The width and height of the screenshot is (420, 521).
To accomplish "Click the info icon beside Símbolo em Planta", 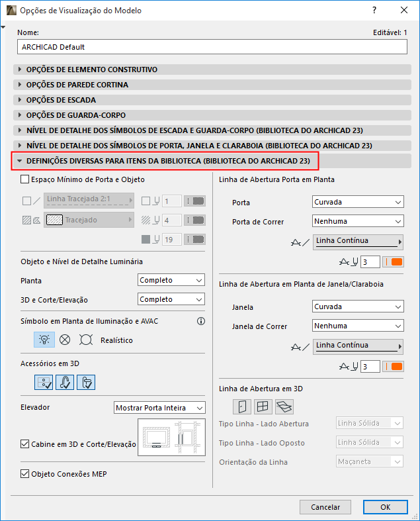I will (x=201, y=321).
